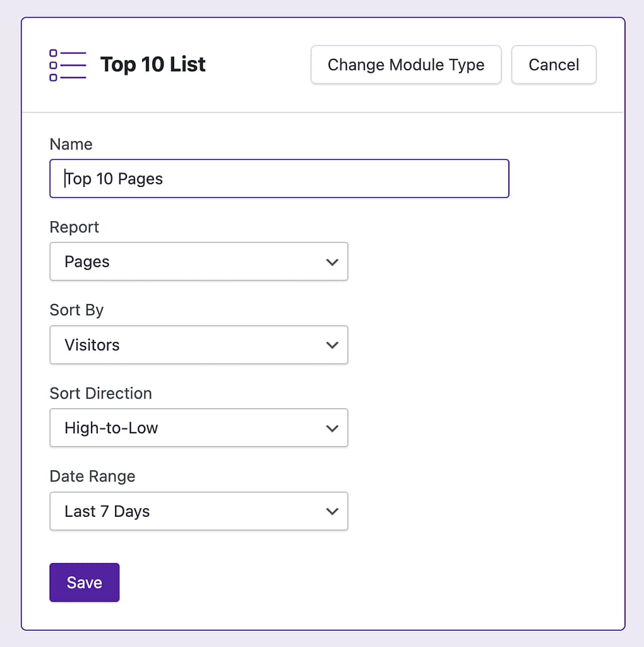This screenshot has height=647, width=644.
Task: Click the chevron arrow on Sort Direction dropdown
Action: pyautogui.click(x=332, y=428)
